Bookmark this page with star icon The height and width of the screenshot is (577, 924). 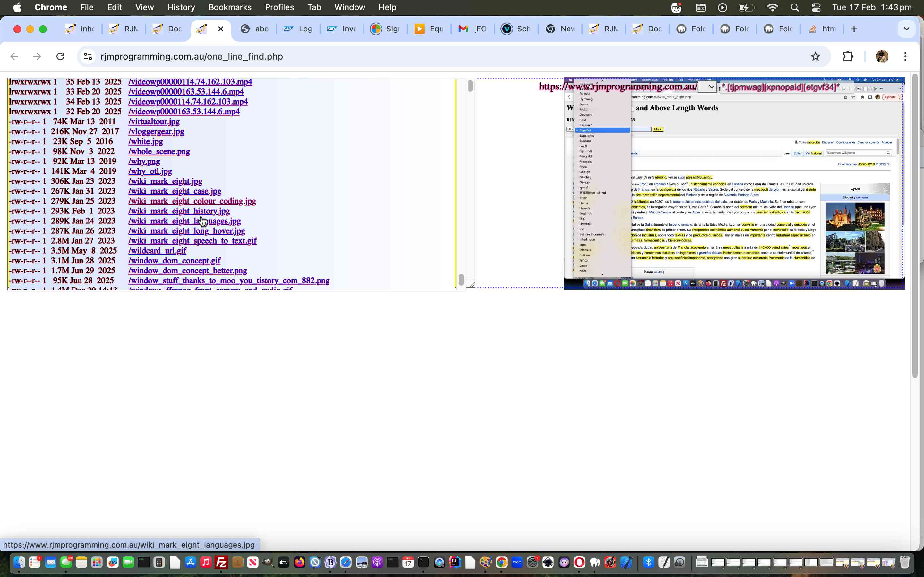coord(815,56)
